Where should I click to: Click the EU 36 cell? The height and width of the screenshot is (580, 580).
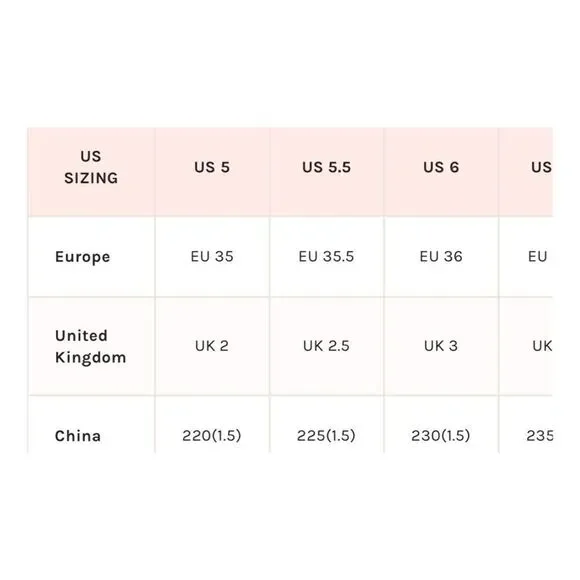(441, 257)
